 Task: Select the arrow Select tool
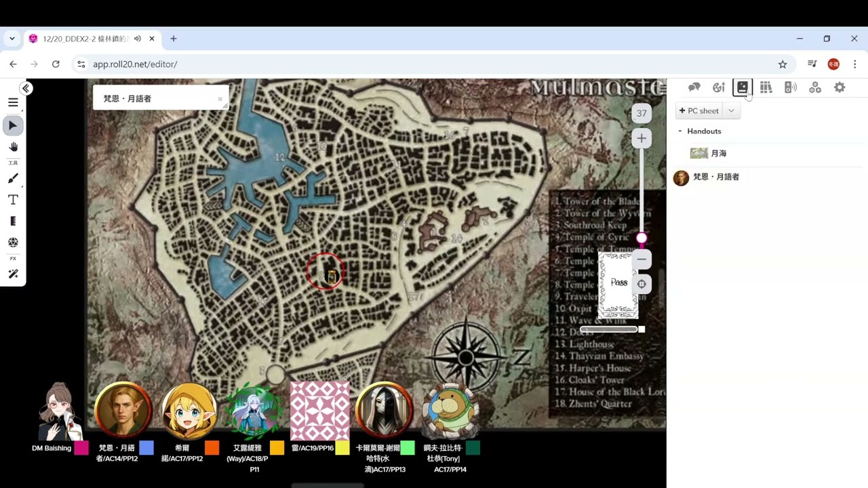13,125
